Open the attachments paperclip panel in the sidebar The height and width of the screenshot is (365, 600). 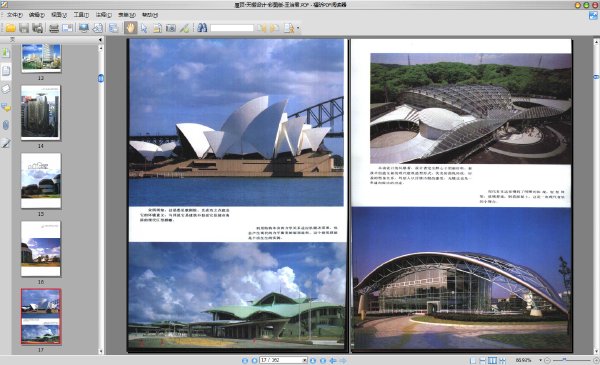[6, 125]
